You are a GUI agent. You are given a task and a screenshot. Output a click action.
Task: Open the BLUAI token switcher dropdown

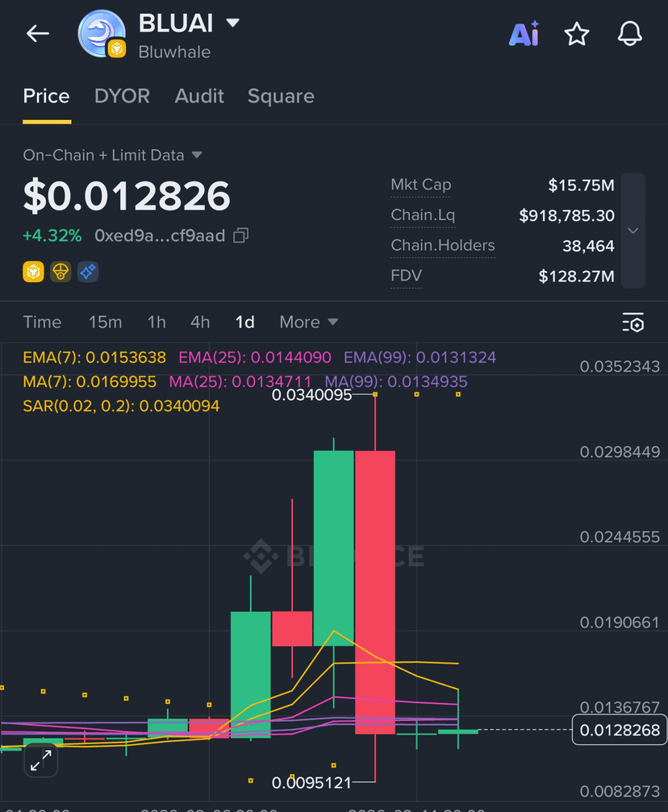(x=232, y=23)
